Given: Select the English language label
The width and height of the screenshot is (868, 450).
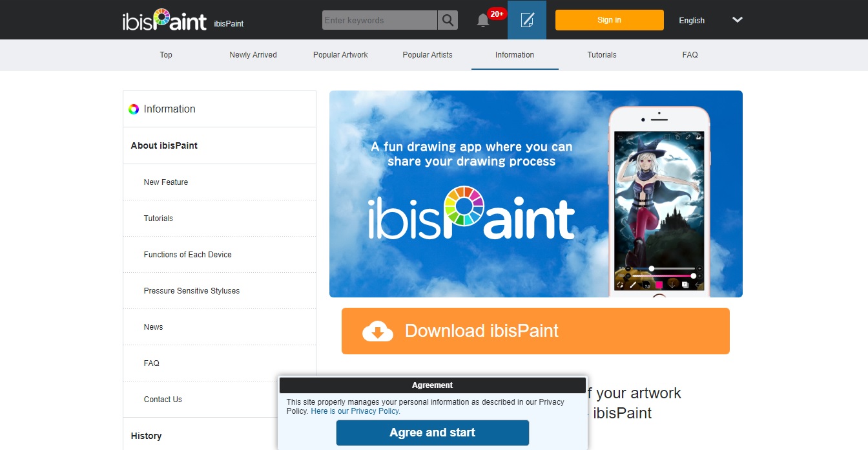Looking at the screenshot, I should (x=692, y=21).
